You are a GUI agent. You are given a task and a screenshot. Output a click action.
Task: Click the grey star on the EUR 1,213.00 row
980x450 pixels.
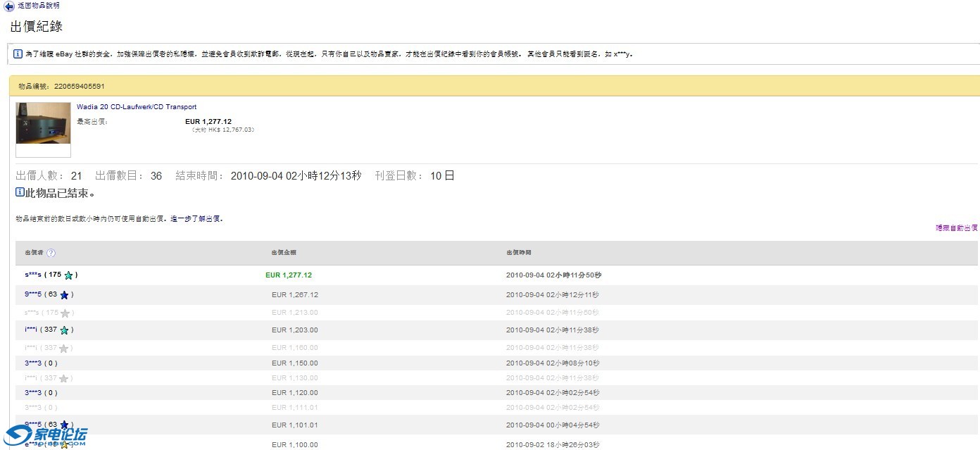65,313
